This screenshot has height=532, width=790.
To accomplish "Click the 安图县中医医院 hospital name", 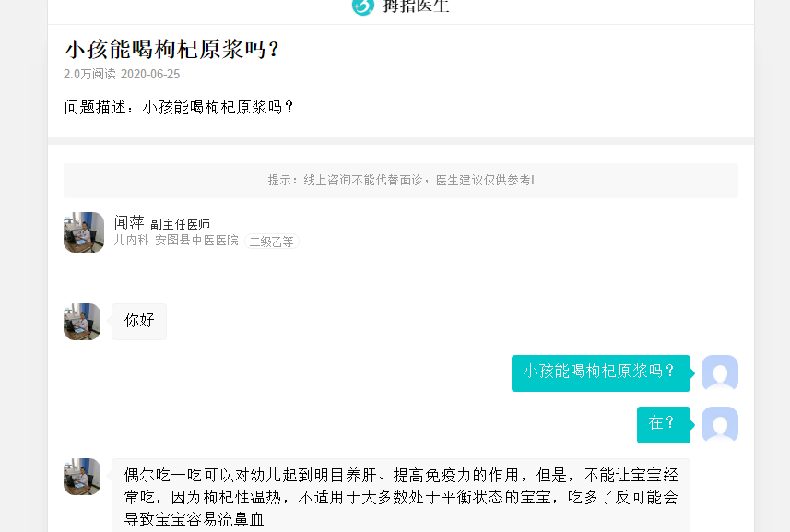I will [196, 241].
